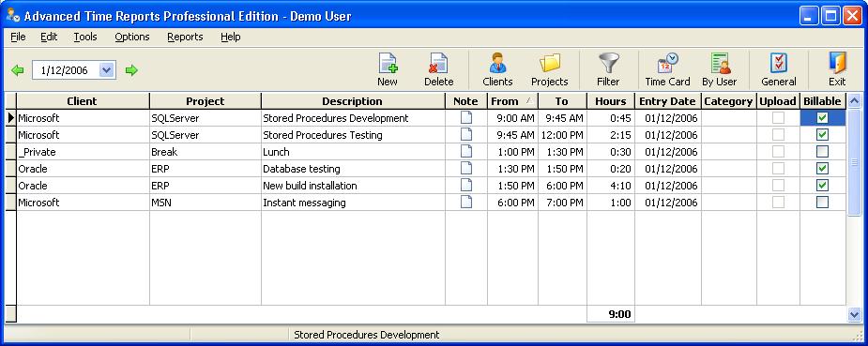
Task: Expand the date dropdown arrow
Action: [107, 70]
